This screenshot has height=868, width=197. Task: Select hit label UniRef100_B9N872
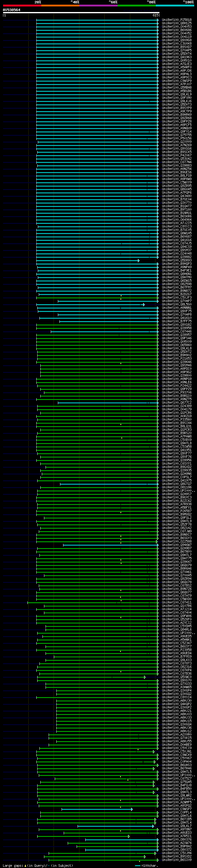(176, 291)
